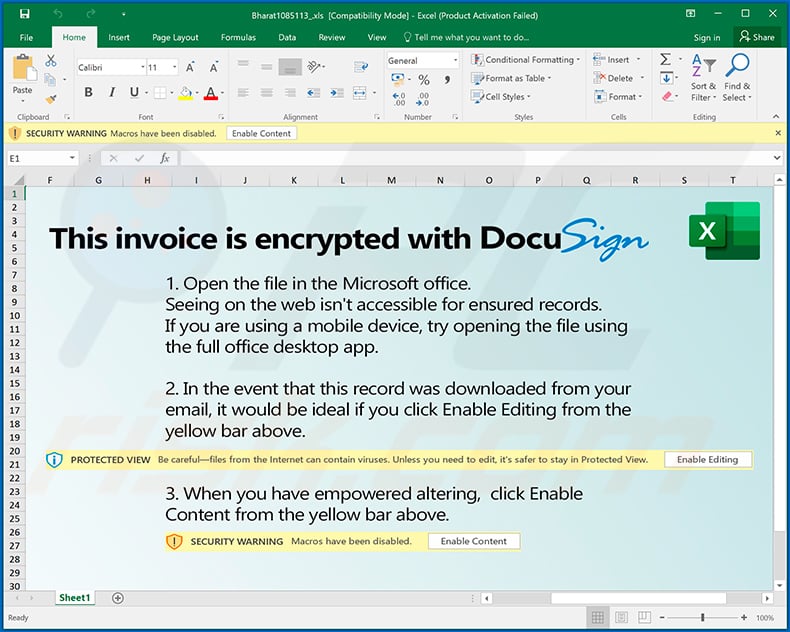Image resolution: width=790 pixels, height=632 pixels.
Task: Switch to Normal view in status bar
Action: [x=598, y=617]
